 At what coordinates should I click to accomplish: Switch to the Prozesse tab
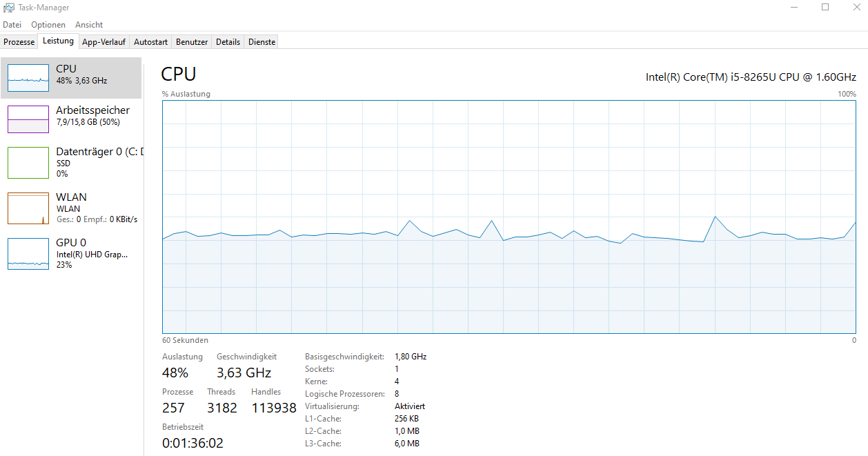click(x=19, y=42)
